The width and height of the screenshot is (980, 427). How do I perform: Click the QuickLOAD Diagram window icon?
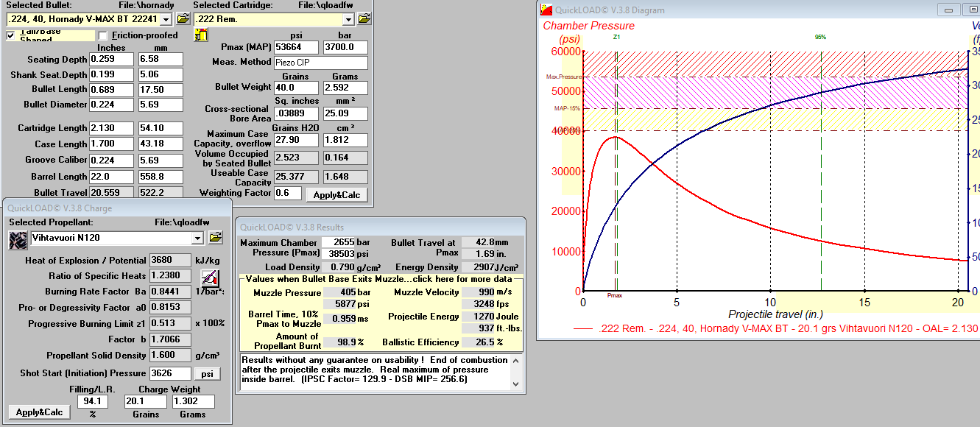click(x=546, y=10)
